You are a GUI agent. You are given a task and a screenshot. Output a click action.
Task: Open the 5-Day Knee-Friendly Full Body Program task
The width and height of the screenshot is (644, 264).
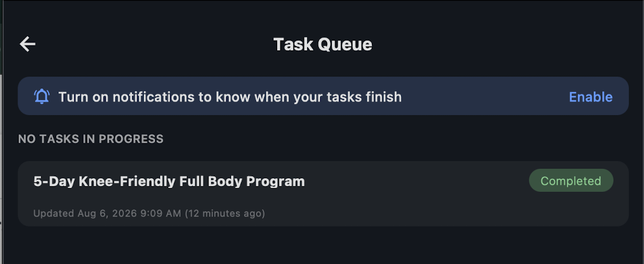323,194
